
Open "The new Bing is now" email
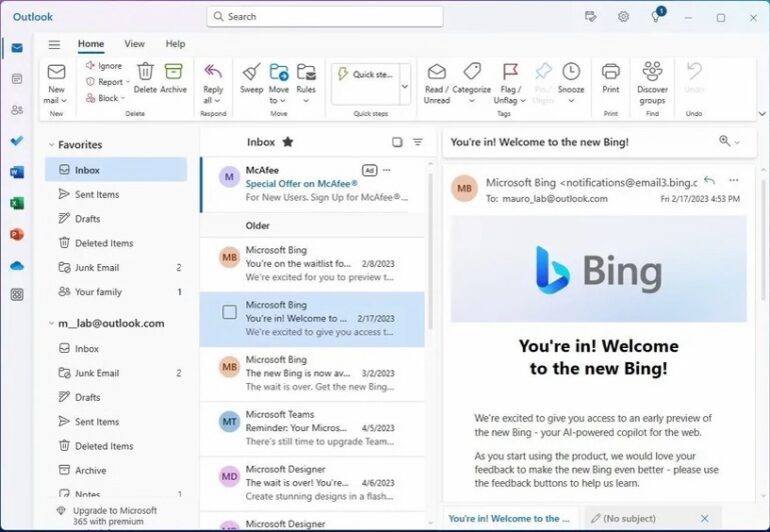point(313,373)
